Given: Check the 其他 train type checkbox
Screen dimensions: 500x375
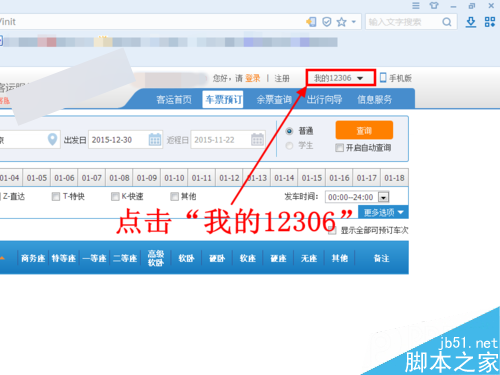Looking at the screenshot, I should click(174, 197).
